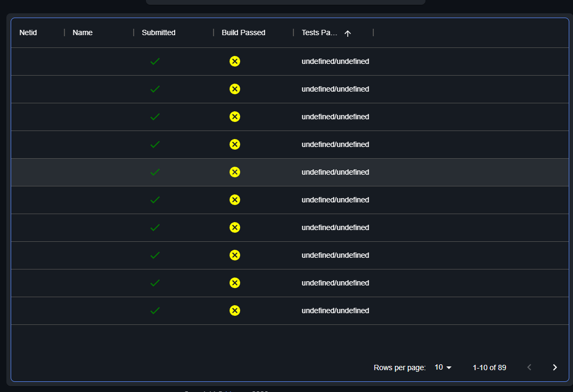Click the dropdown arrow next to 10
This screenshot has width=573, height=392.
449,367
